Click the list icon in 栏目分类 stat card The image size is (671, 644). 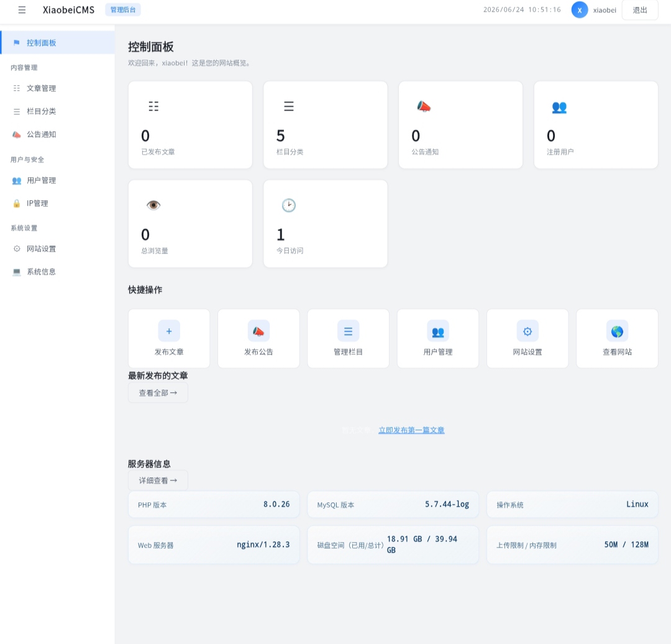click(289, 106)
